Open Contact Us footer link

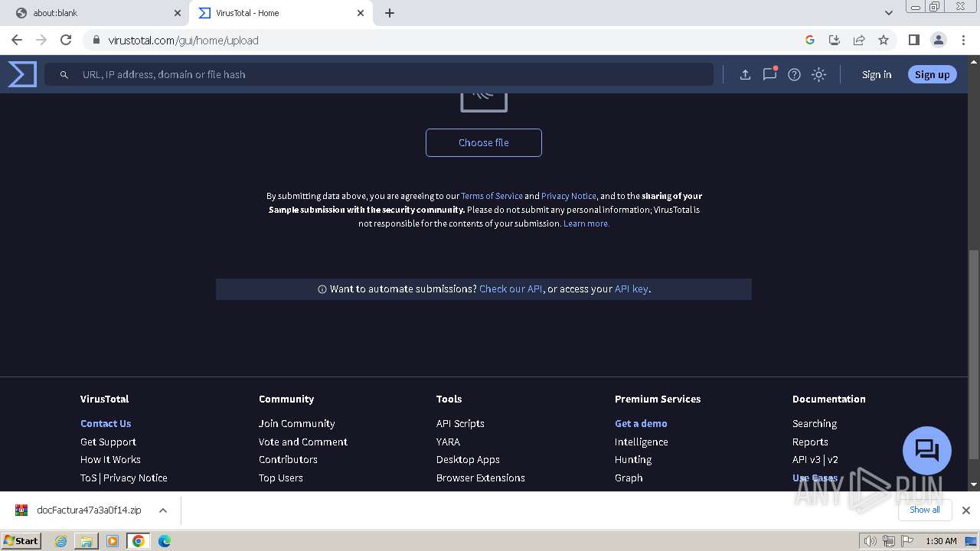point(106,423)
